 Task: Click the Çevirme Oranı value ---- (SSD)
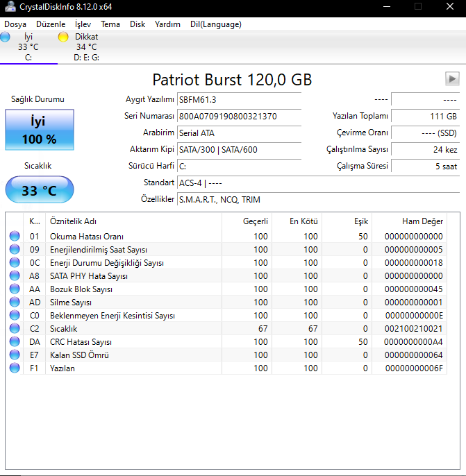[x=425, y=133]
